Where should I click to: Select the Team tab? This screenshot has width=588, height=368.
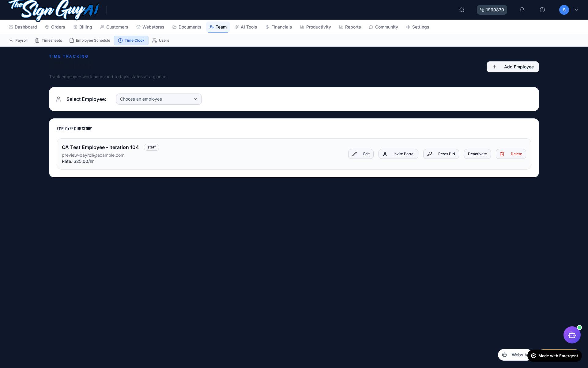click(x=218, y=27)
